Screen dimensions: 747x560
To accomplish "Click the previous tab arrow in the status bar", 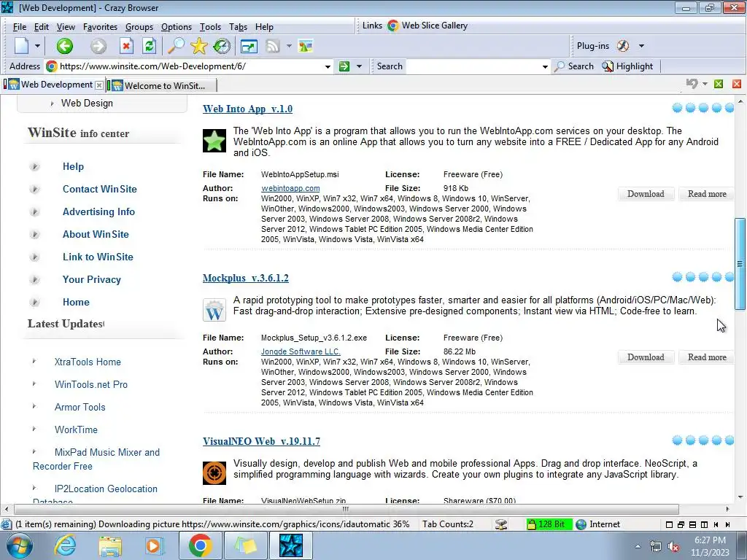I will 716,524.
